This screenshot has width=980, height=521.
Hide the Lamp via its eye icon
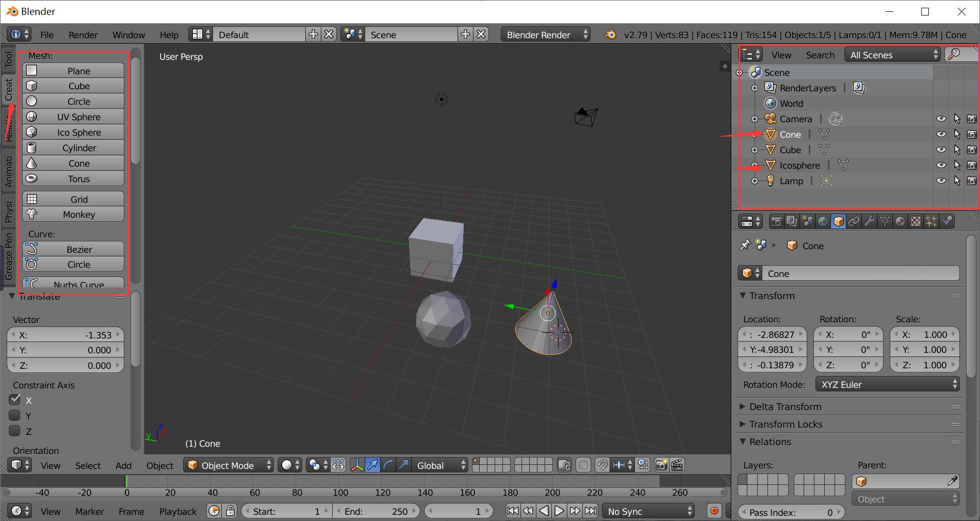[941, 181]
